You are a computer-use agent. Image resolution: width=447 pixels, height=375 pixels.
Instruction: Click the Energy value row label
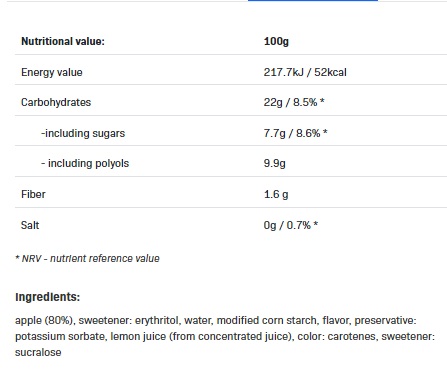52,72
